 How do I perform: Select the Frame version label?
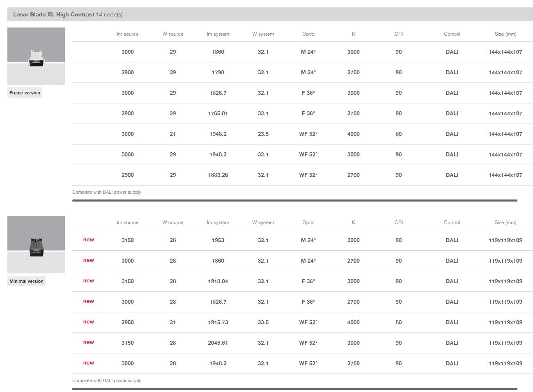point(25,93)
